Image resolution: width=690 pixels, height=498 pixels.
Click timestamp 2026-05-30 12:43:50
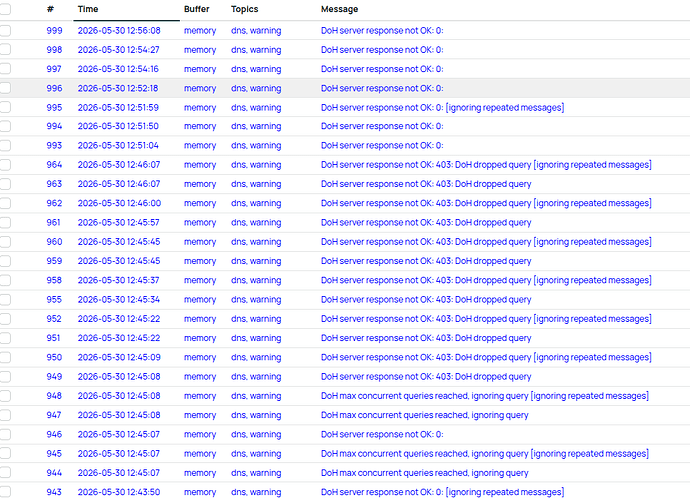(119, 492)
